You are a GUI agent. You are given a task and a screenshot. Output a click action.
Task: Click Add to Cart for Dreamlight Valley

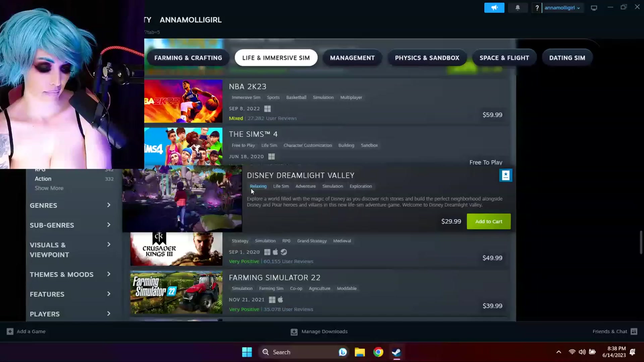[x=489, y=221]
